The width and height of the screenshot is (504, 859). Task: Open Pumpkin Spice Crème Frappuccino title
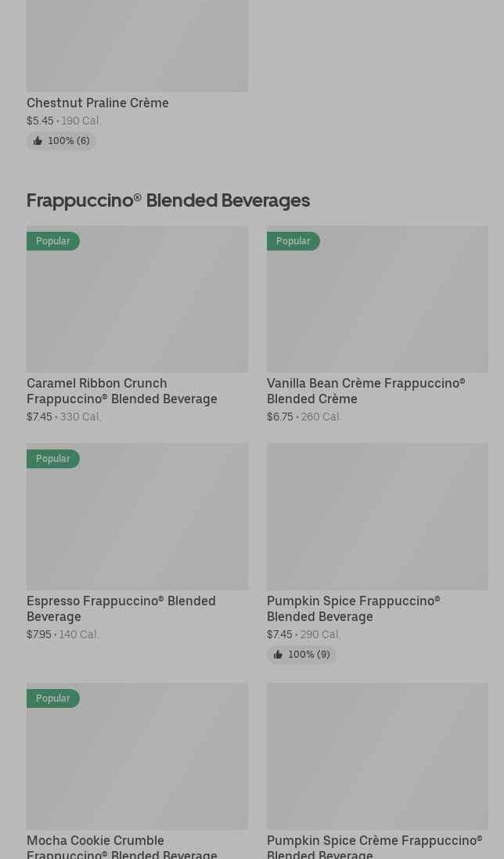374,846
